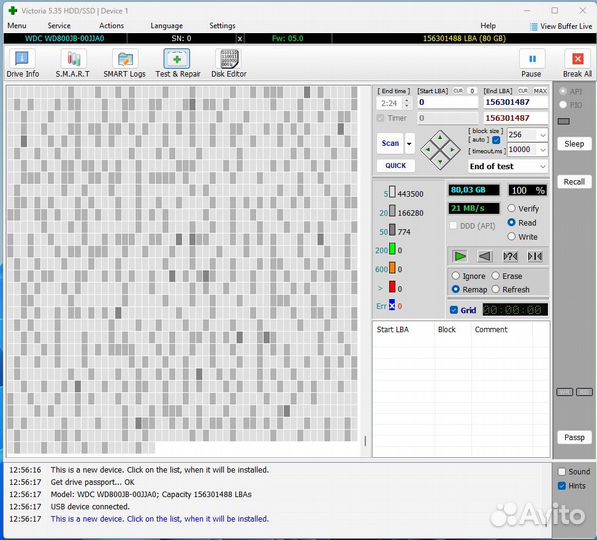Image resolution: width=597 pixels, height=540 pixels.
Task: Click the upper End LBA 156301487 field
Action: (516, 102)
